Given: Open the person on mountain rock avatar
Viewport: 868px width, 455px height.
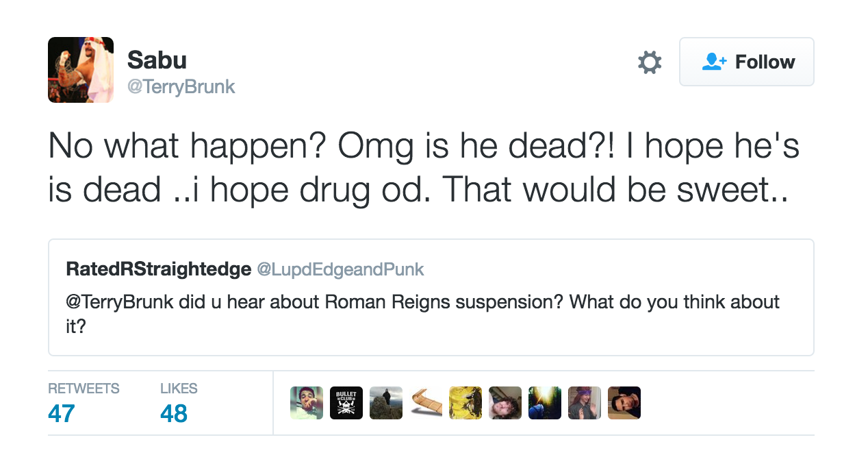Looking at the screenshot, I should [386, 403].
